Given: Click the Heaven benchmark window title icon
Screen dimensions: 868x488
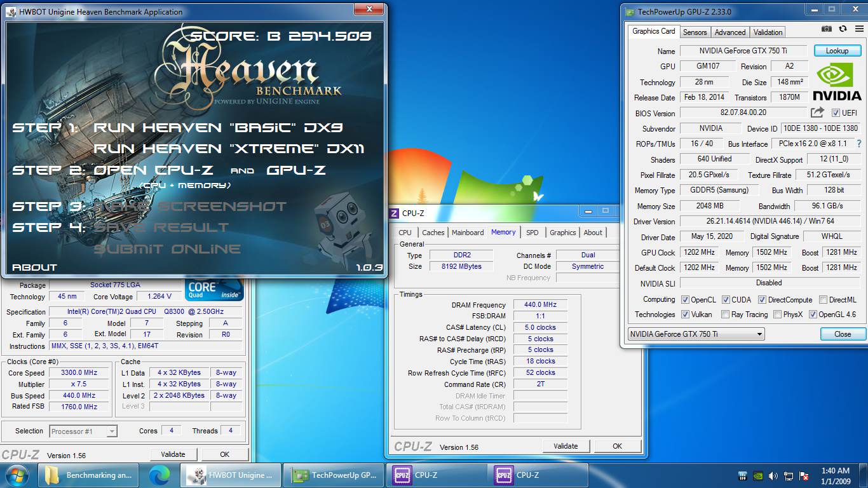Looking at the screenshot, I should 11,11.
